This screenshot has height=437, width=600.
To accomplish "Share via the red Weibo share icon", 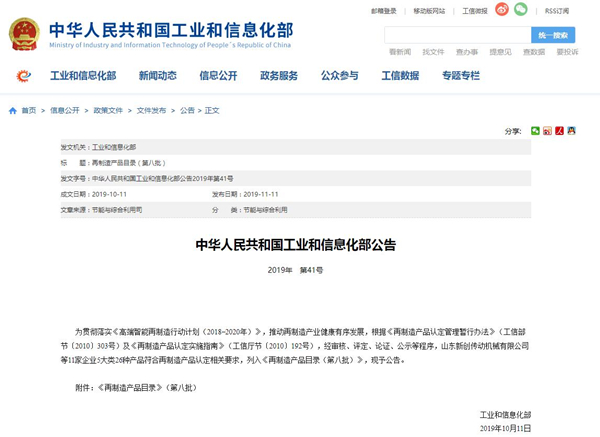I will 547,131.
